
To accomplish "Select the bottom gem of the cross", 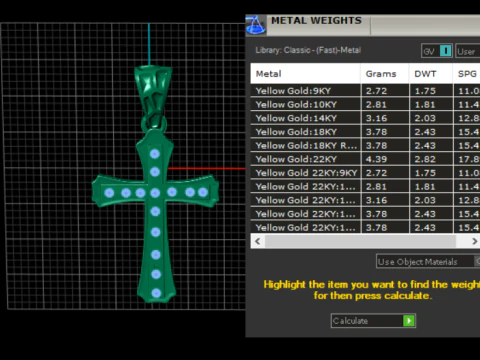I will point(156,293).
